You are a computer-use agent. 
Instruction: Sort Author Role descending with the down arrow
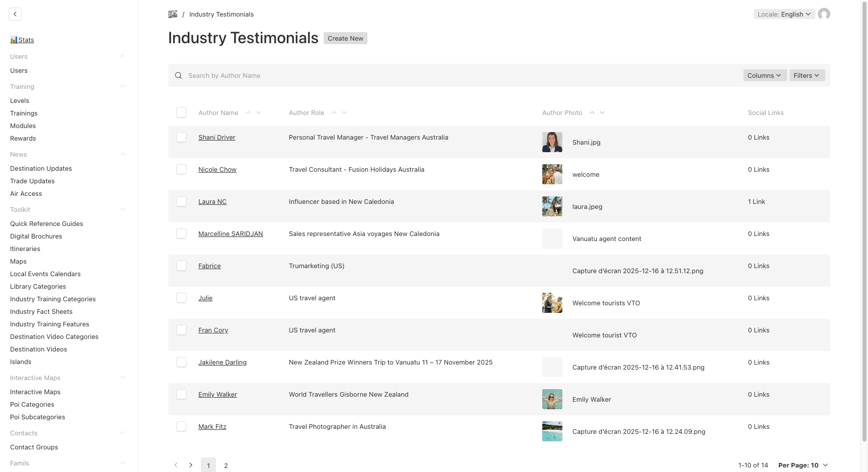tap(345, 112)
